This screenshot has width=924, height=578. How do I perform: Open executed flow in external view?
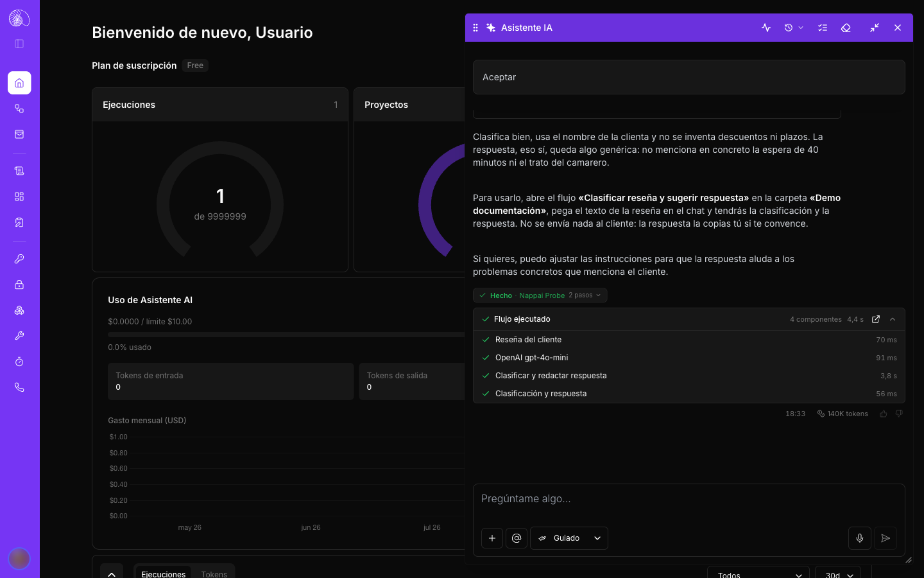coord(876,319)
